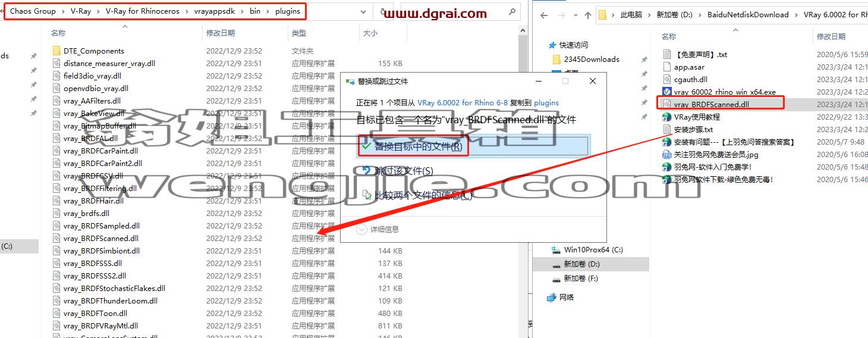Open the plugins link in the dialog

[546, 102]
